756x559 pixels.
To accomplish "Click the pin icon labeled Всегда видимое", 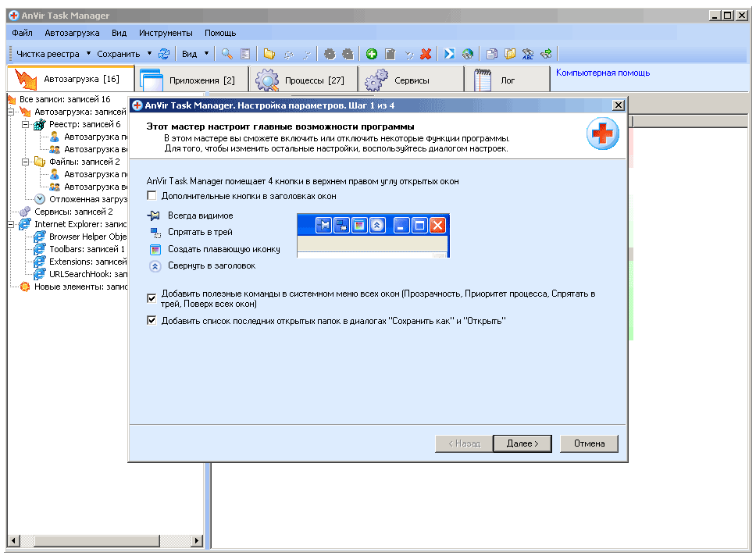I will point(155,215).
